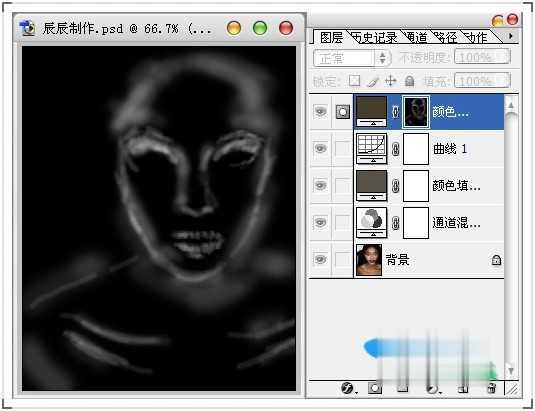Click the white mask of 颜色填 layer
This screenshot has height=411, width=535.
point(416,186)
